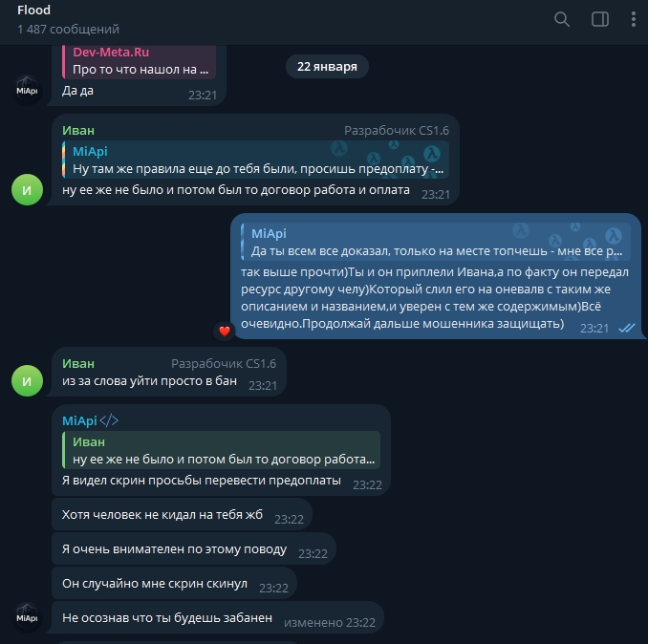Click Иван's avatar beside "ну ее же не было"

(27, 189)
